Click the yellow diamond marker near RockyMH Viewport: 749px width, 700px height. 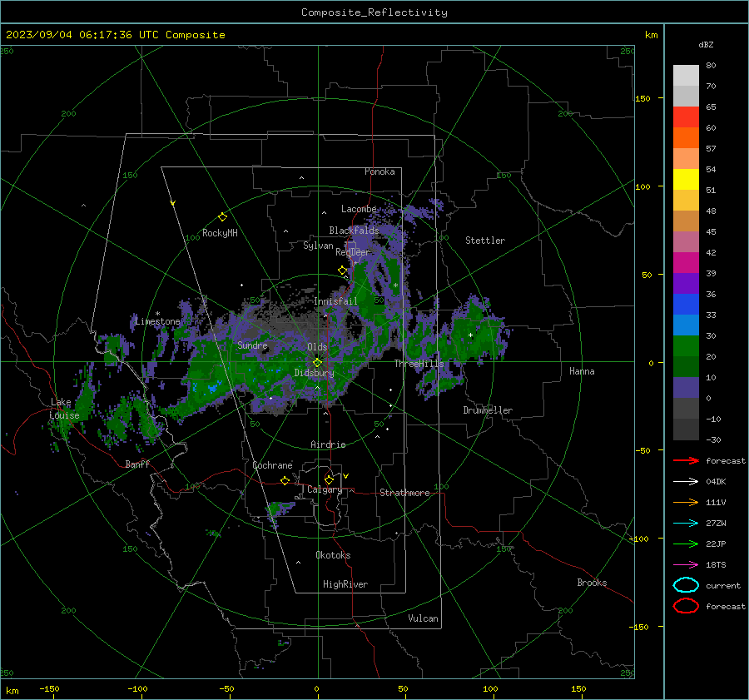click(222, 217)
